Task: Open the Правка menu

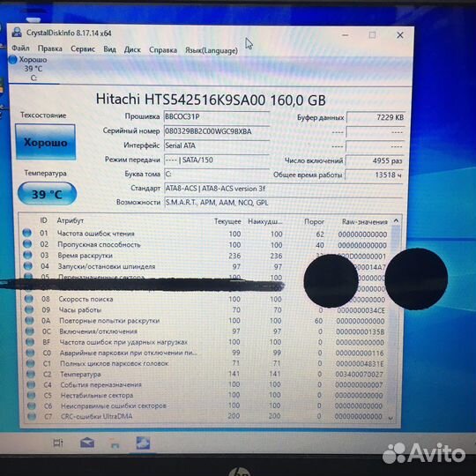Action: click(x=49, y=48)
